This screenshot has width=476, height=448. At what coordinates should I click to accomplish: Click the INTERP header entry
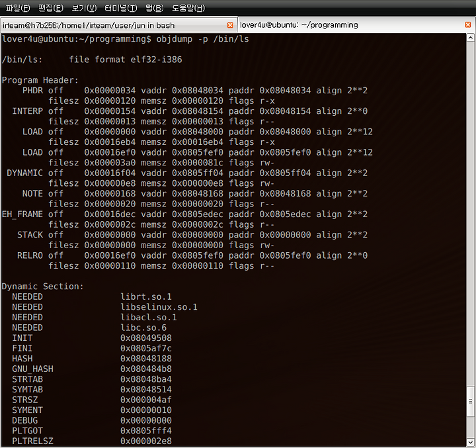tap(28, 111)
